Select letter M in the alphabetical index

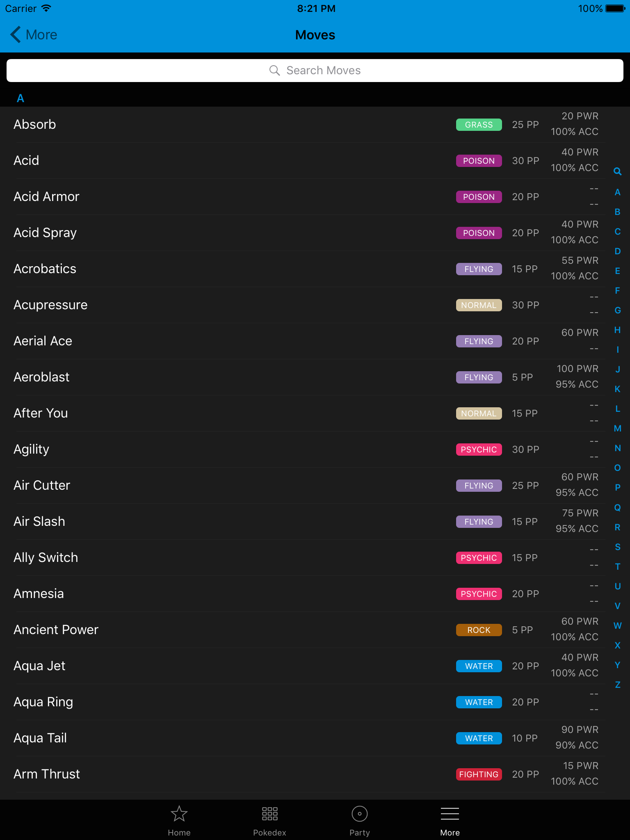(x=618, y=428)
